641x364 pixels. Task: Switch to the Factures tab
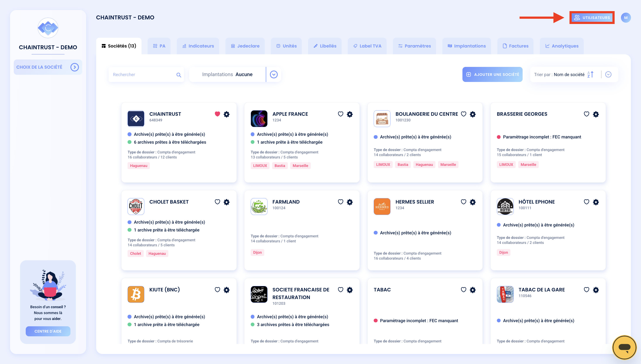(x=515, y=46)
